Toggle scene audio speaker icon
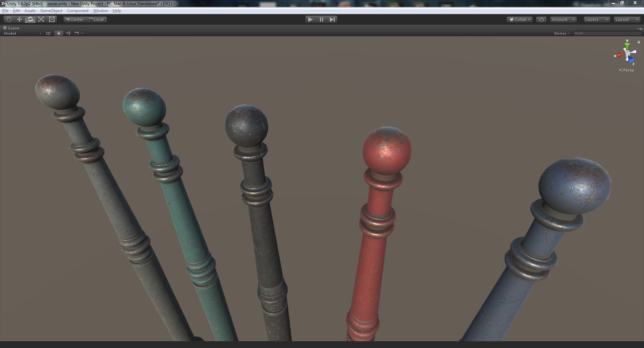The image size is (644, 348). tap(68, 33)
